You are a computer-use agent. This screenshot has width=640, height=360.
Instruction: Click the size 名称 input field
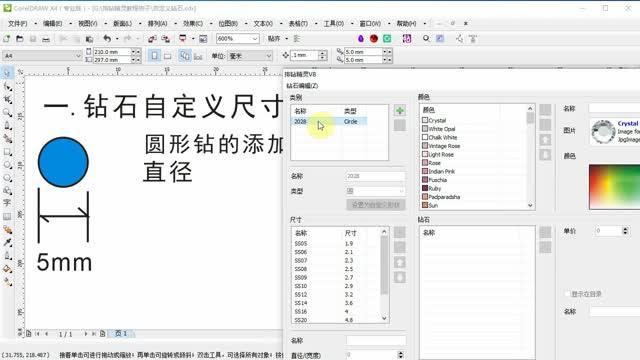click(x=376, y=340)
